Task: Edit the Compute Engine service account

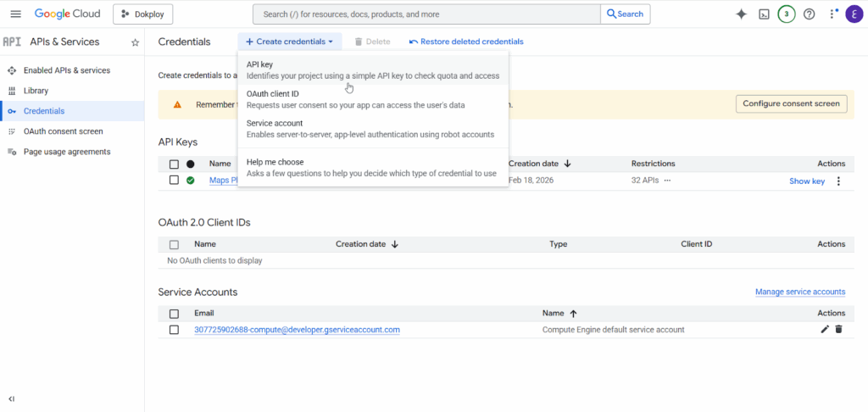Action: click(825, 329)
